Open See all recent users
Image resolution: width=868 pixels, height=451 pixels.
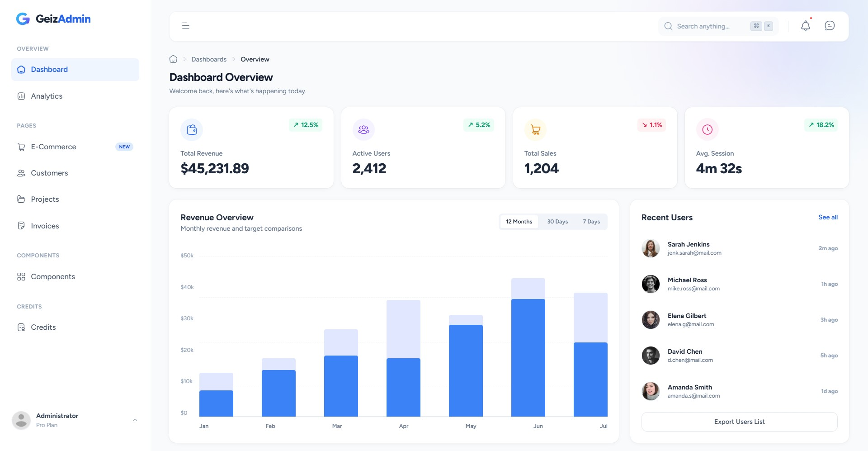pos(828,217)
